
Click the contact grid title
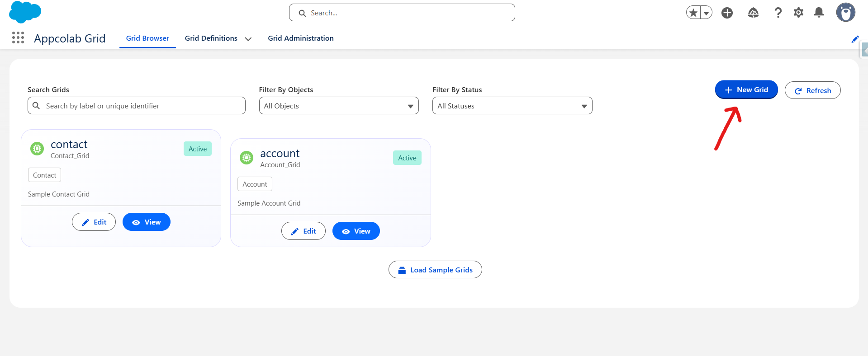(x=69, y=144)
